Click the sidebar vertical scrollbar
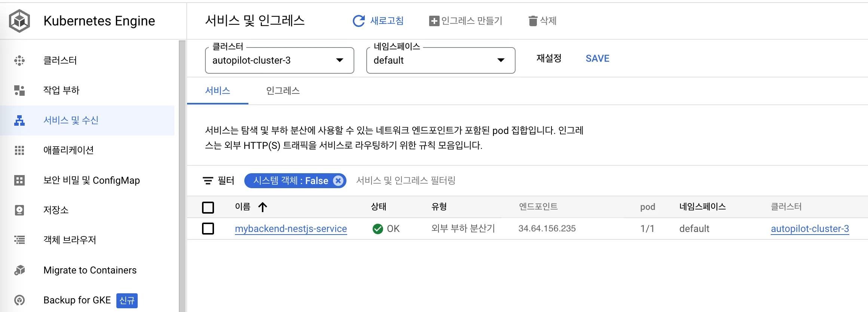The height and width of the screenshot is (312, 868). tap(182, 176)
